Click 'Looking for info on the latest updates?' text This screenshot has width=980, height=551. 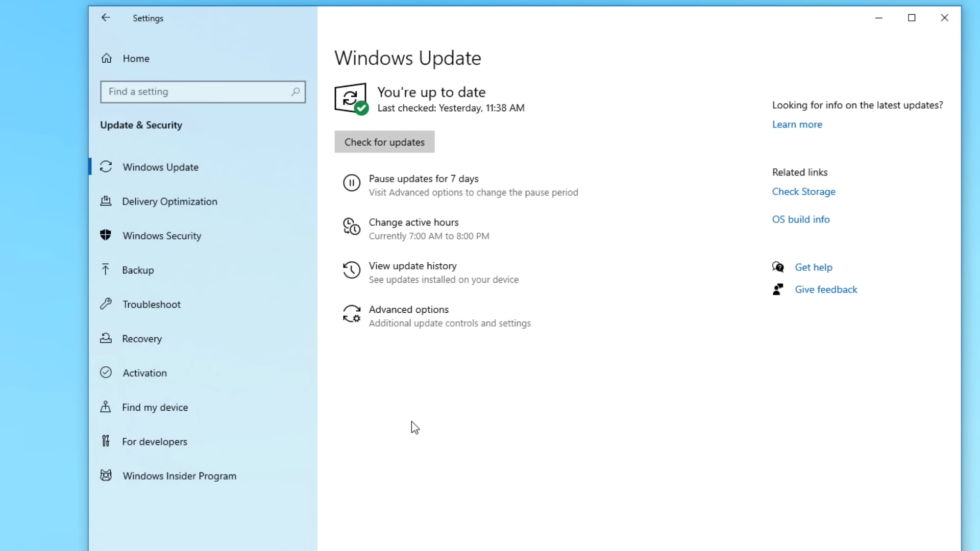tap(857, 105)
